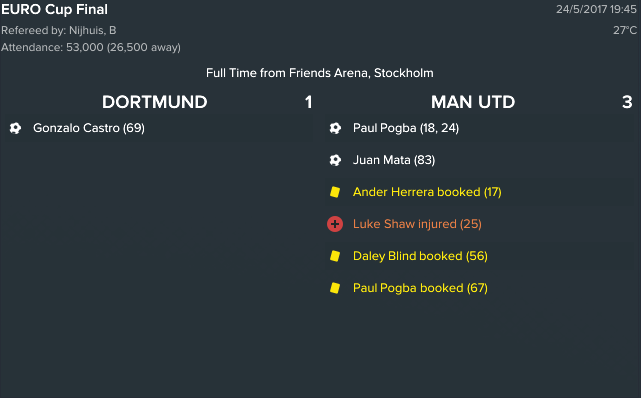Open Daley Blind booked (56) entry
Screen dimensions: 641x398
pyautogui.click(x=420, y=256)
